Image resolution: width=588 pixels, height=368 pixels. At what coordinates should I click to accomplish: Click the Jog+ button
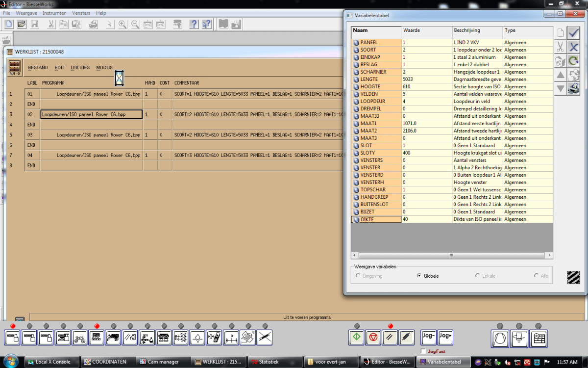pyautogui.click(x=445, y=338)
